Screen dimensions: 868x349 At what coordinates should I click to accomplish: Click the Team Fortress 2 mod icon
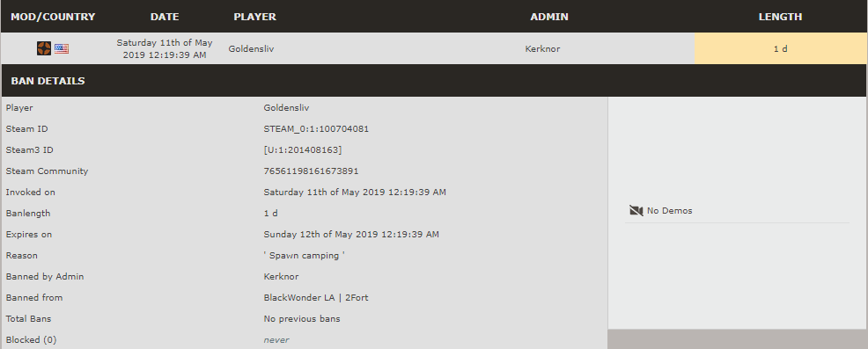pyautogui.click(x=44, y=48)
